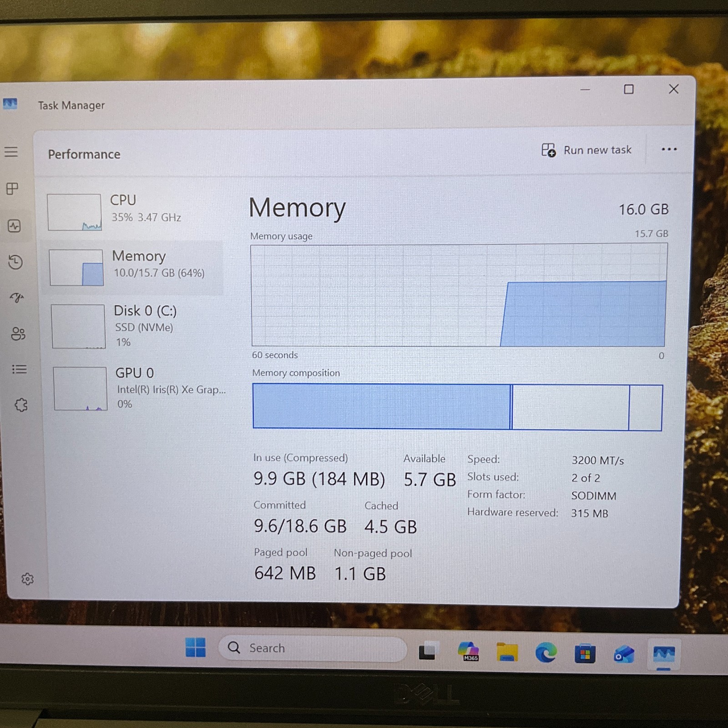This screenshot has height=728, width=728.
Task: Click the '315 MB' hardware reserved value
Action: [590, 513]
